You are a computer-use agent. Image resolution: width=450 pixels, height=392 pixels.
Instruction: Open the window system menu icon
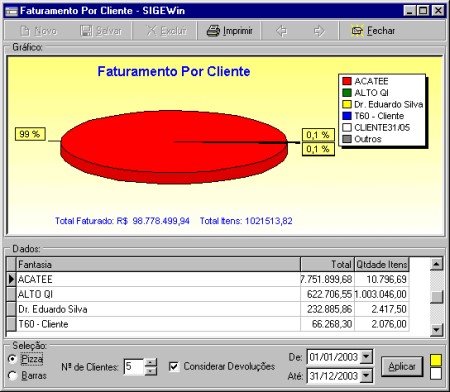coord(12,11)
